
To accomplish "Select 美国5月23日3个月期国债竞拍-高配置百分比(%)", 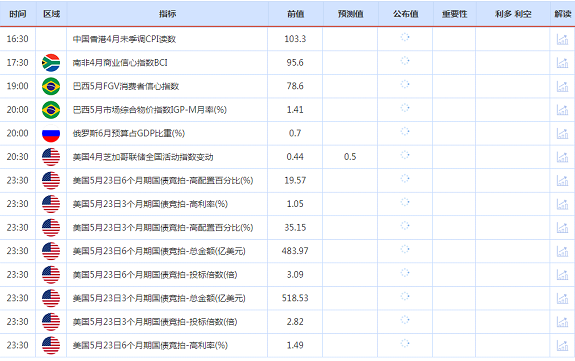I will (x=163, y=227).
